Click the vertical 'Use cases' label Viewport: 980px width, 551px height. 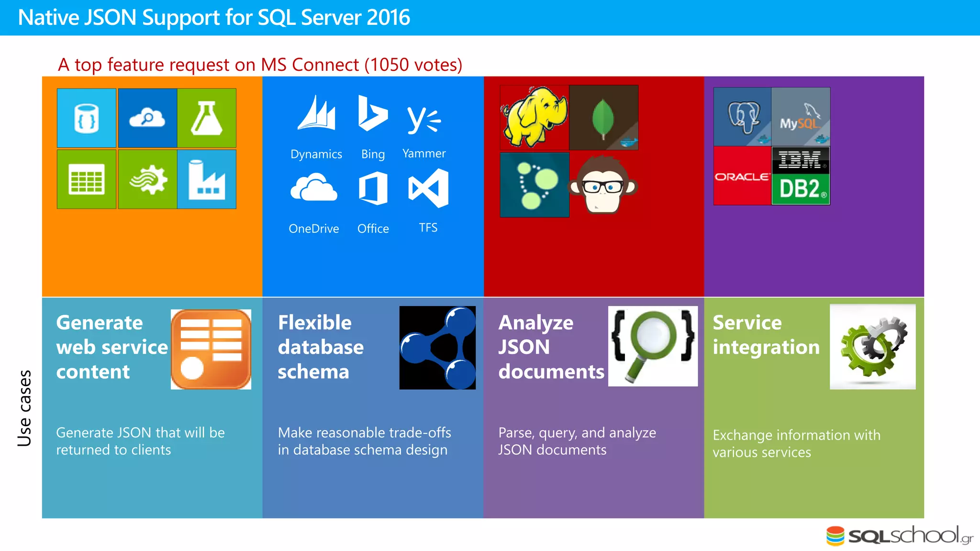click(24, 408)
